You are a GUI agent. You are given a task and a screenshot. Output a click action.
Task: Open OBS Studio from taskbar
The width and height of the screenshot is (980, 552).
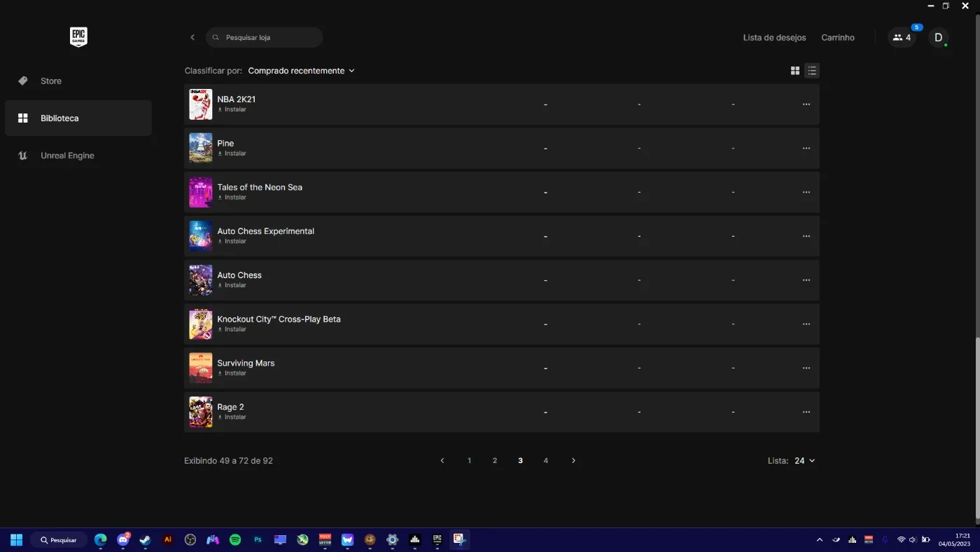[190, 540]
